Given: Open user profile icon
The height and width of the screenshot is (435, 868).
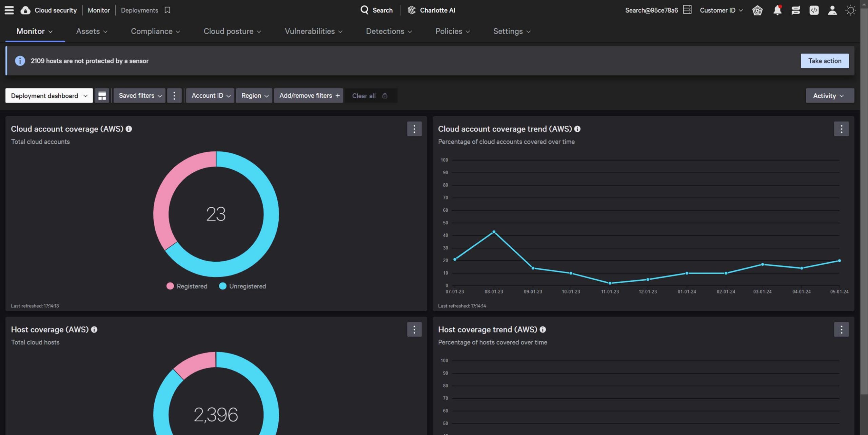Looking at the screenshot, I should [832, 10].
